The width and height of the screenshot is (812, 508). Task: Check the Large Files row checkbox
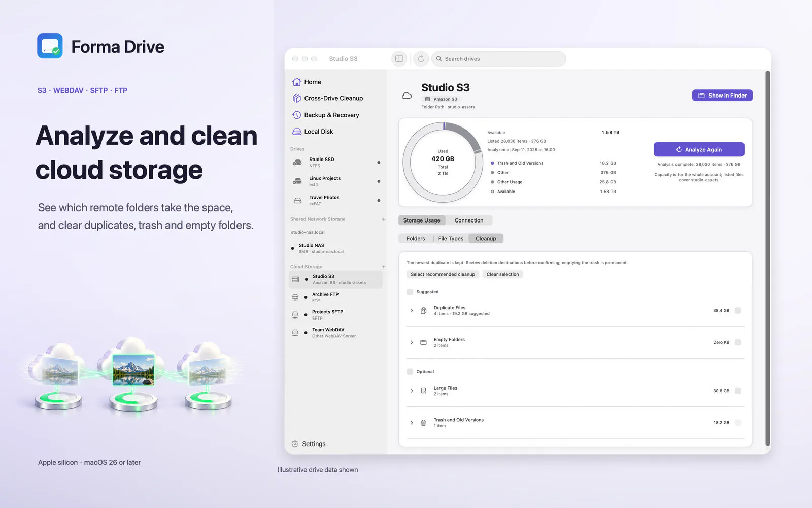coord(738,391)
